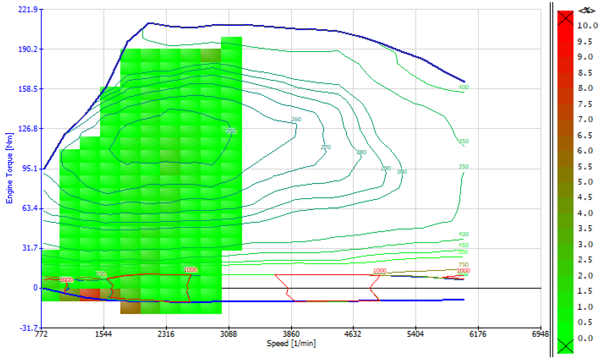Click the 10.0 value on the color scale

coord(587,25)
